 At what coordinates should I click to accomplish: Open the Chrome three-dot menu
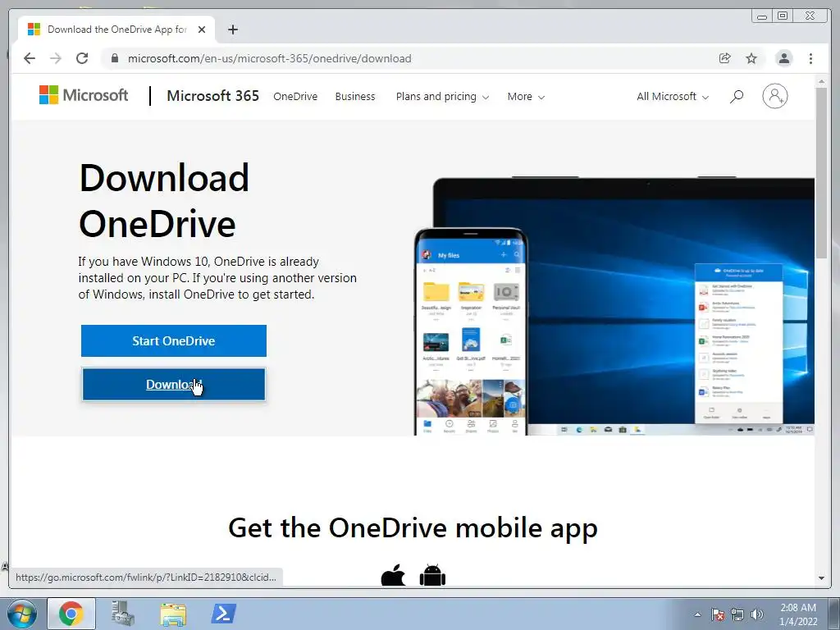(x=810, y=58)
